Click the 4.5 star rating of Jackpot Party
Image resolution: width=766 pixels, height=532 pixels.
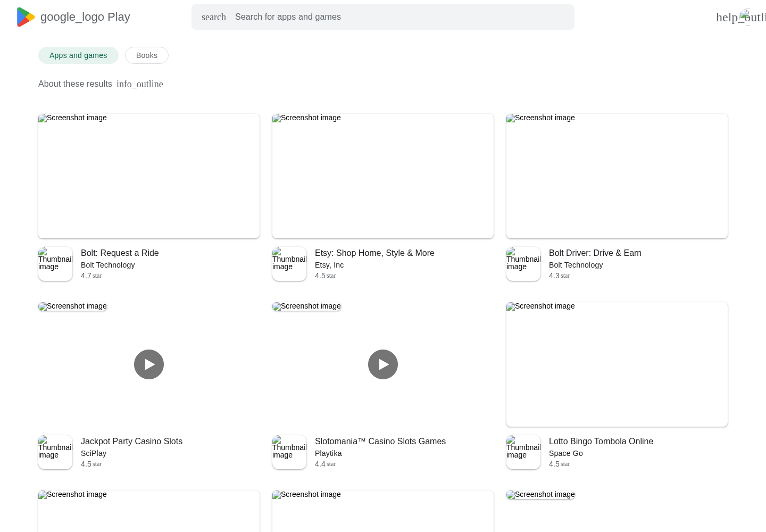pos(91,464)
